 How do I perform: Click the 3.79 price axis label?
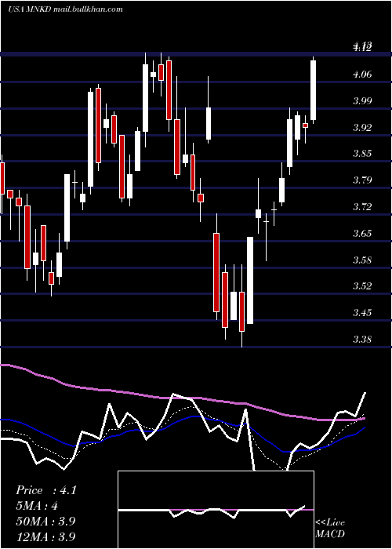pos(362,180)
